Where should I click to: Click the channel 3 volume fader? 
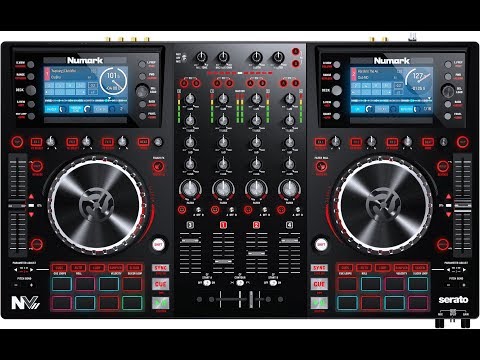pos(190,240)
